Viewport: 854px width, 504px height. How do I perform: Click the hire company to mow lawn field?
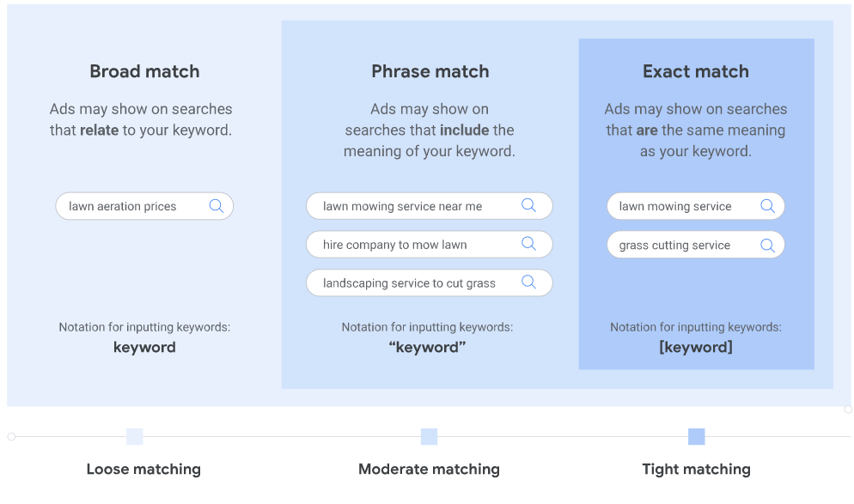[x=430, y=245]
